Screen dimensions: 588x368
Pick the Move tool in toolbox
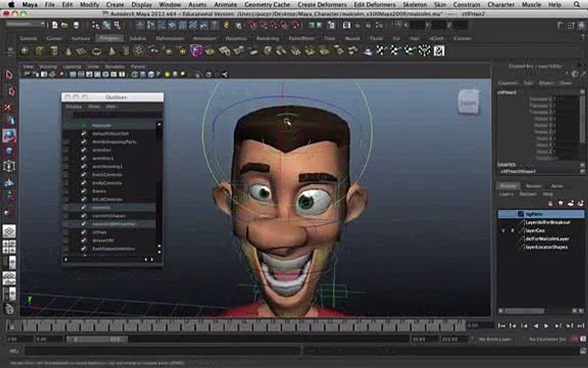coord(9,121)
